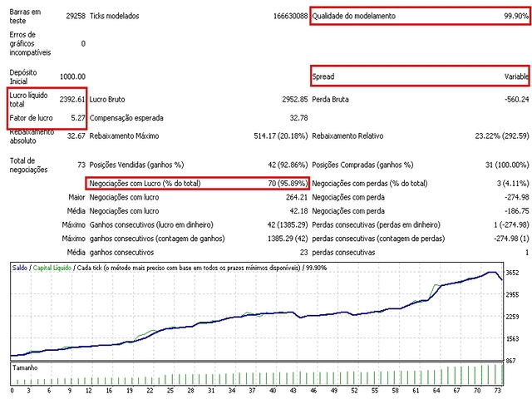Click 'Negociações com Lucro (% do total)'
532x399 pixels.
[x=145, y=184]
